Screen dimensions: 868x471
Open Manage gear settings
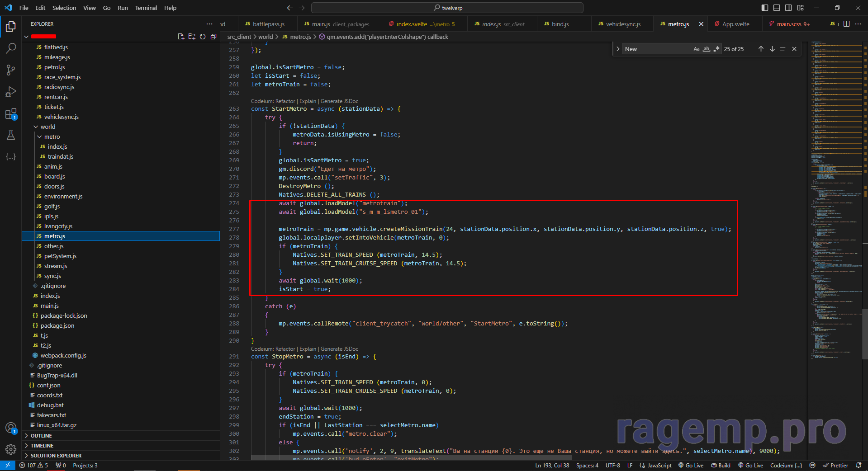click(x=11, y=449)
